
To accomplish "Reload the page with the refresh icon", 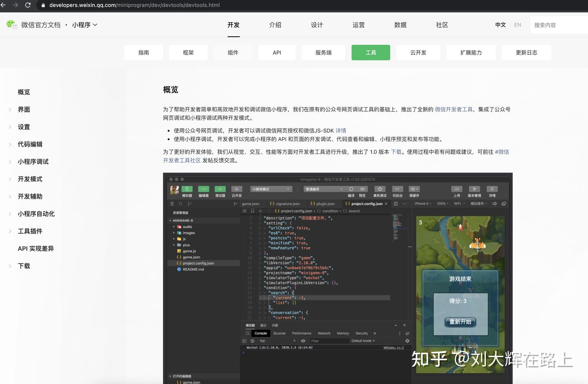I will pos(28,5).
